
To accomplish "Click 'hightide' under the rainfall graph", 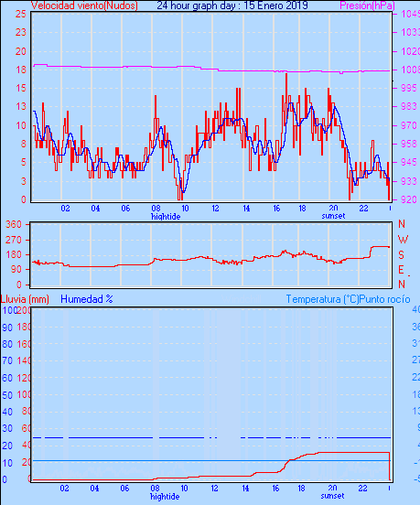I will pyautogui.click(x=165, y=496).
